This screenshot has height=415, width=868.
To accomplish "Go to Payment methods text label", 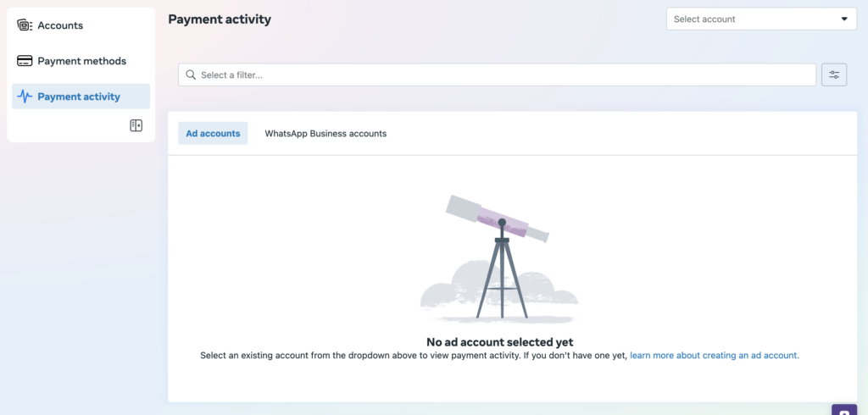I will coord(82,61).
